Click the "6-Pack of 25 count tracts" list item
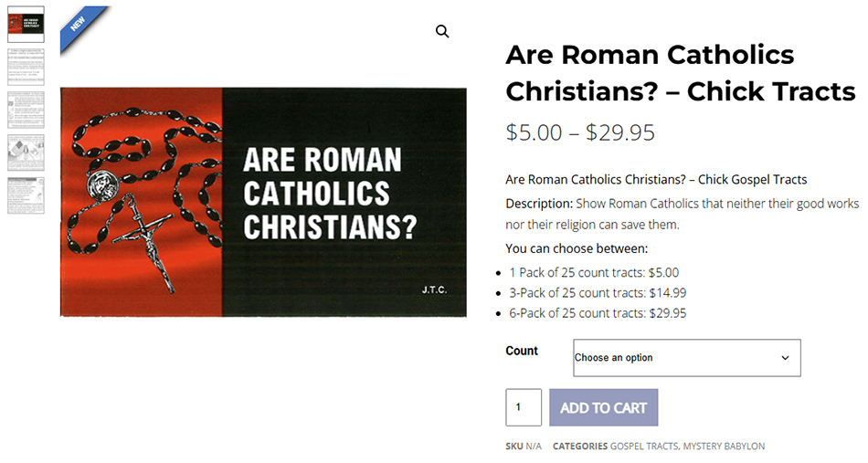868x463 pixels. (x=598, y=313)
